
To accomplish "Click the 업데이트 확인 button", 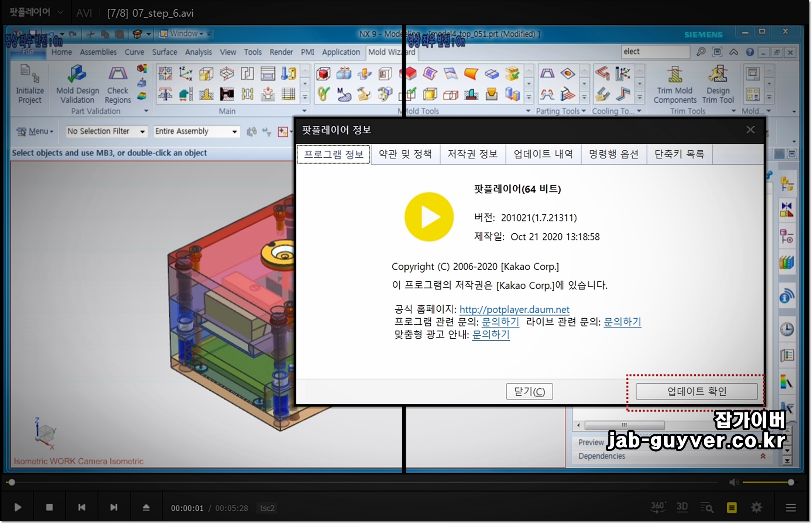I will click(696, 391).
